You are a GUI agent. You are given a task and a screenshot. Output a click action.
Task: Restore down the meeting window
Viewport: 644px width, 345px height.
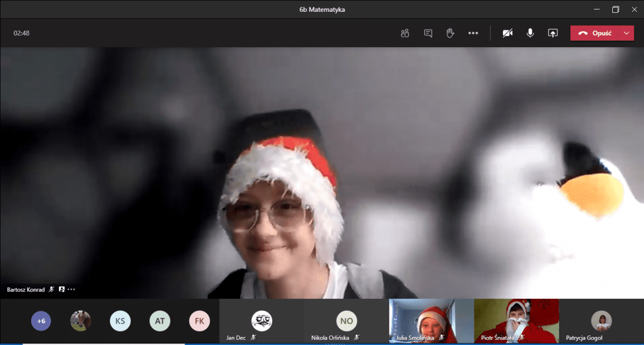pos(616,9)
